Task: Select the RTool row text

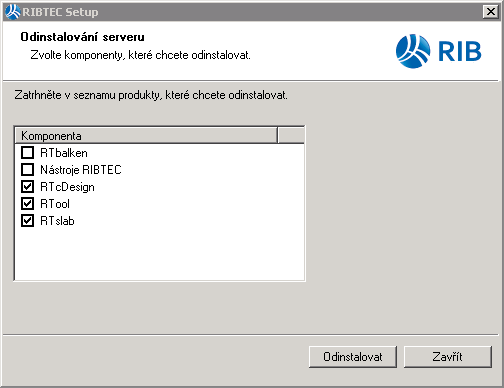Action: tap(55, 204)
